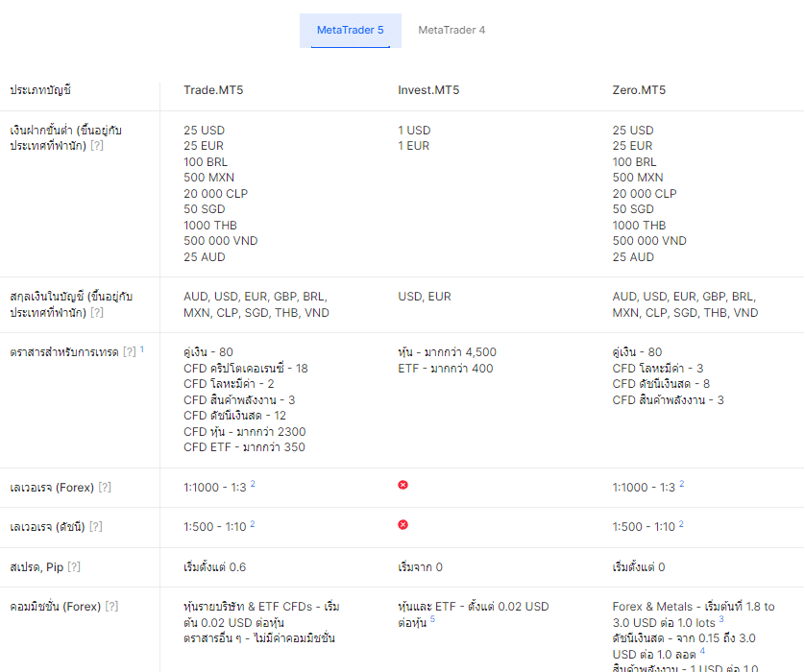This screenshot has width=805, height=672.
Task: Click '1:1000 - 1:3' in Trade.MT5 column
Action: coord(215,488)
